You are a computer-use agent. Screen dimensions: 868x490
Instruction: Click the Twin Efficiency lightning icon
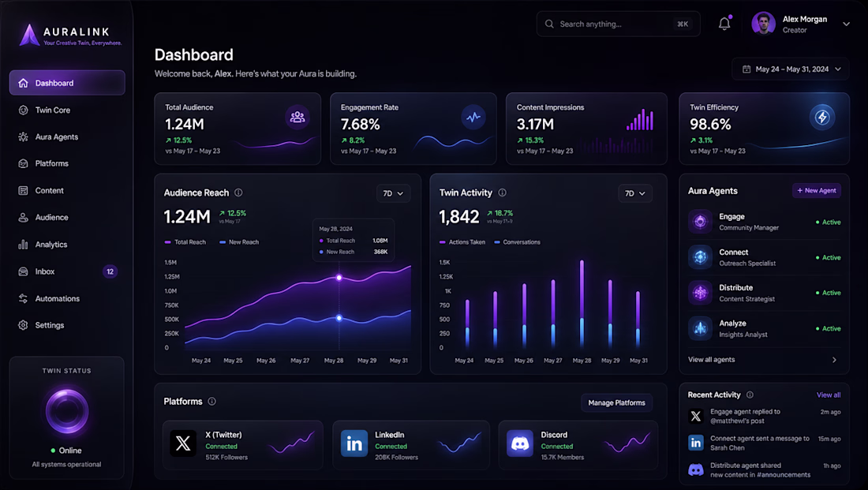click(x=822, y=117)
